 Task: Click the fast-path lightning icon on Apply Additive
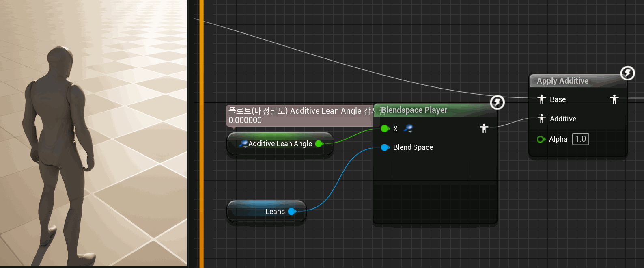(x=627, y=73)
